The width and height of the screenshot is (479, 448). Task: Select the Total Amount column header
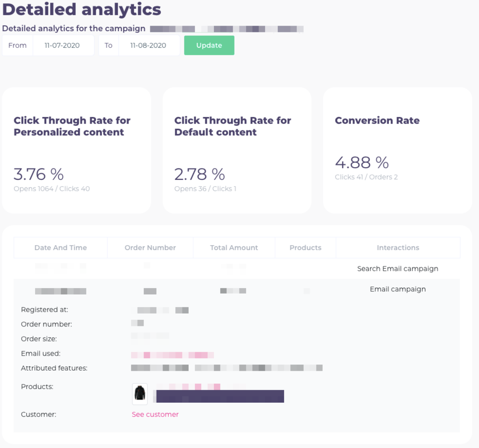pyautogui.click(x=234, y=248)
